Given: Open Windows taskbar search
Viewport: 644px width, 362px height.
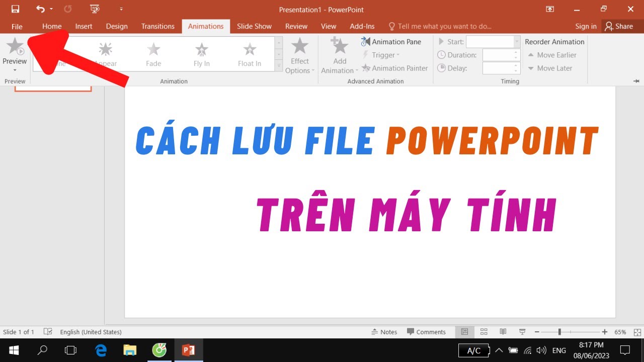Looking at the screenshot, I should [42, 350].
